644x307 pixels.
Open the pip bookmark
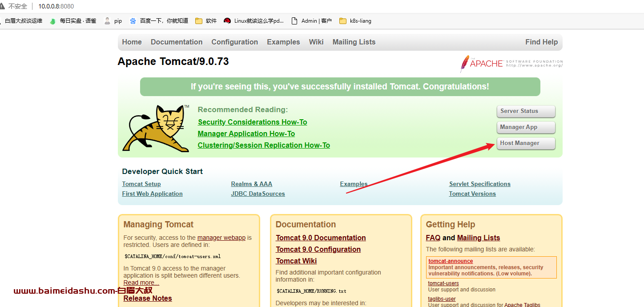pos(113,21)
